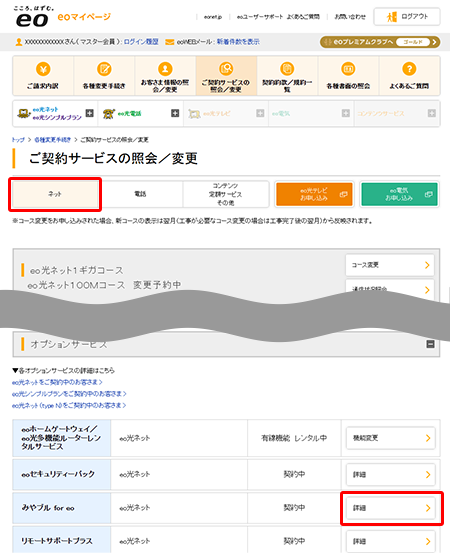Viewport: 450px width, 553px height.
Task: Click the コース変更 button
Action: click(390, 265)
